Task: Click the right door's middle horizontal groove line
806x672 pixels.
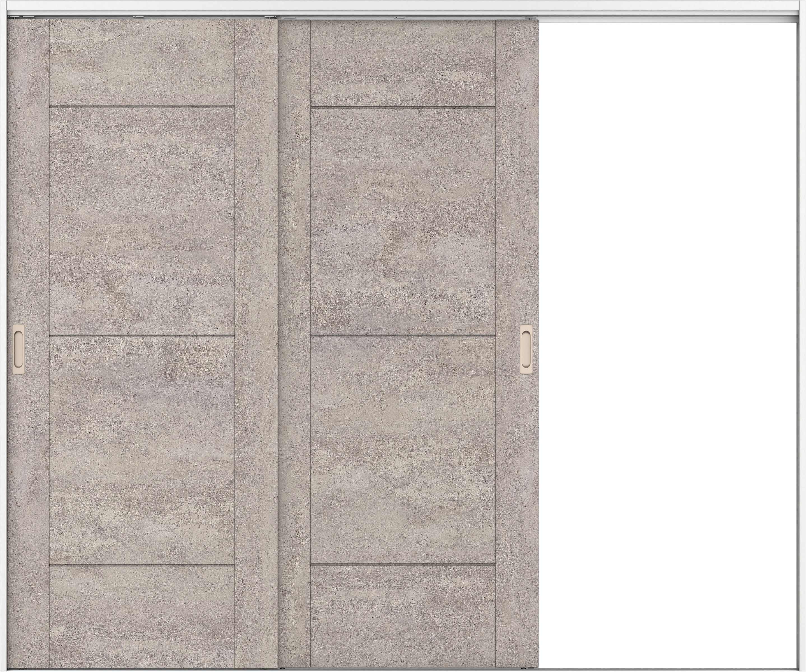Action: coord(403,336)
